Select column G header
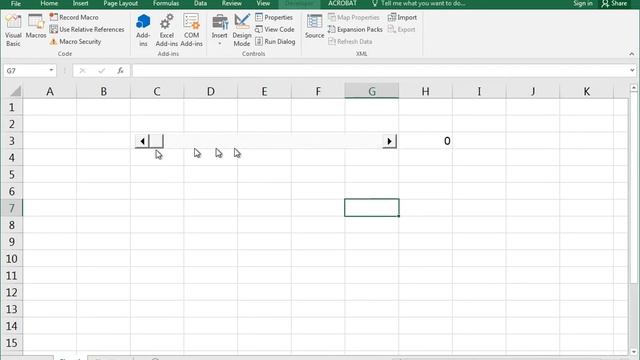The width and height of the screenshot is (640, 360). [x=372, y=91]
